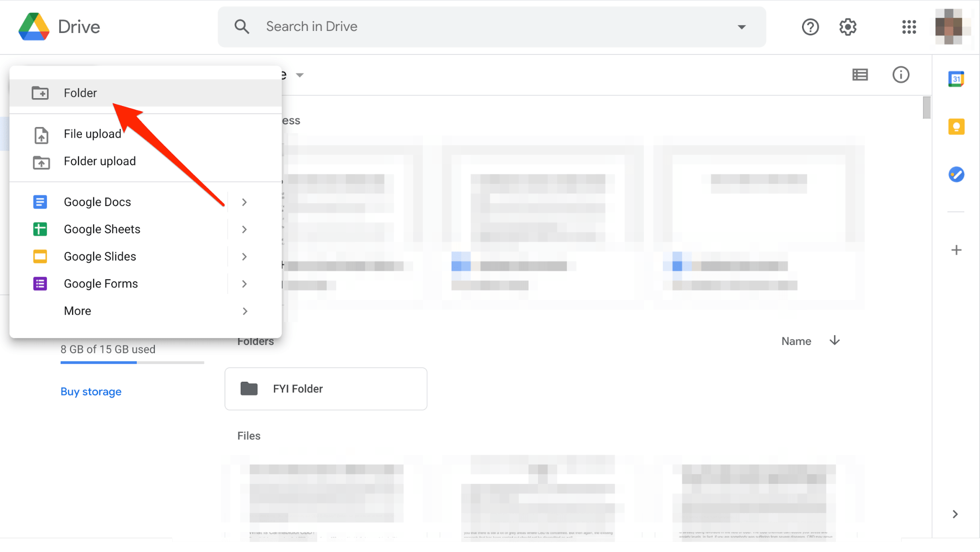
Task: Show the view details info icon
Action: pyautogui.click(x=901, y=75)
